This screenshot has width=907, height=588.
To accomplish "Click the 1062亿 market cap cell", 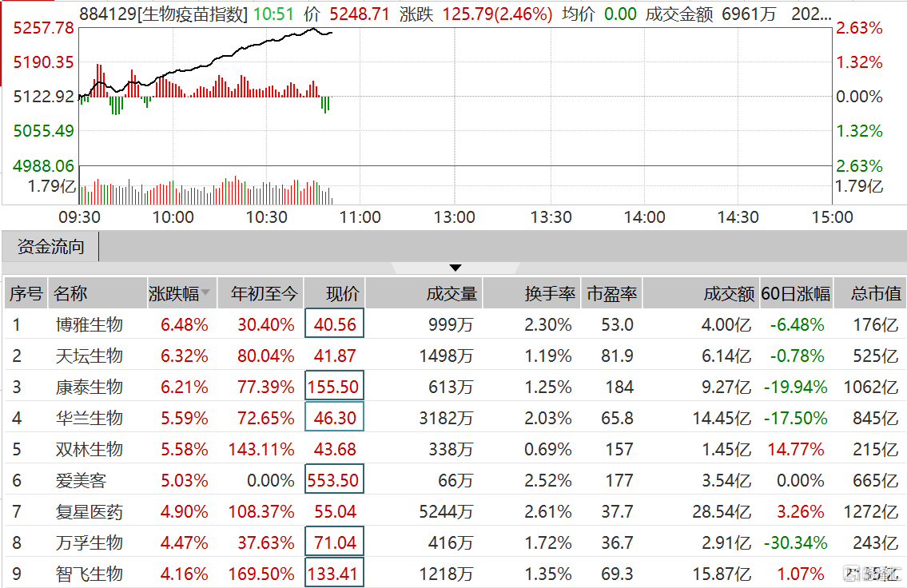I will pyautogui.click(x=870, y=387).
